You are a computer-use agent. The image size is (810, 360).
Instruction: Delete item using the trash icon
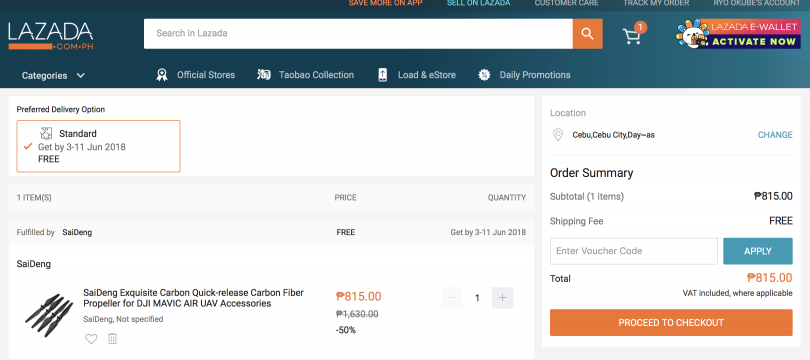coord(112,339)
